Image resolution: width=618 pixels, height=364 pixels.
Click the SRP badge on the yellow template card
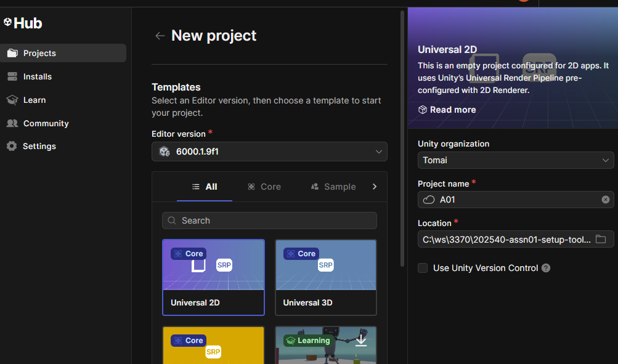tap(213, 352)
